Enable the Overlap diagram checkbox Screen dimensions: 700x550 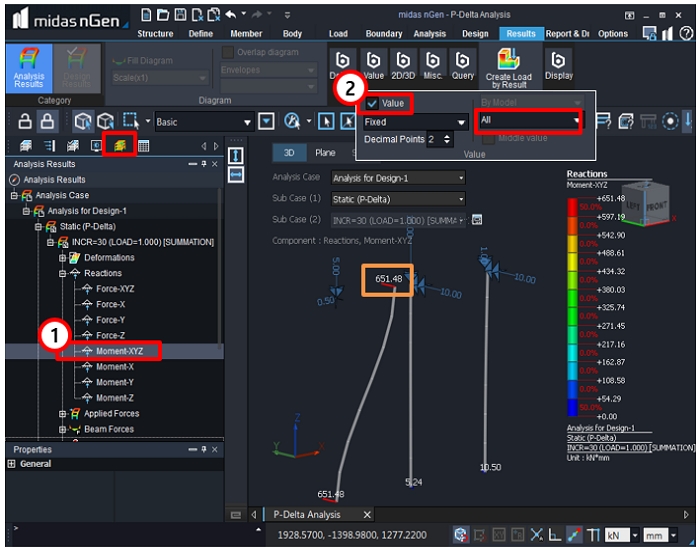228,52
